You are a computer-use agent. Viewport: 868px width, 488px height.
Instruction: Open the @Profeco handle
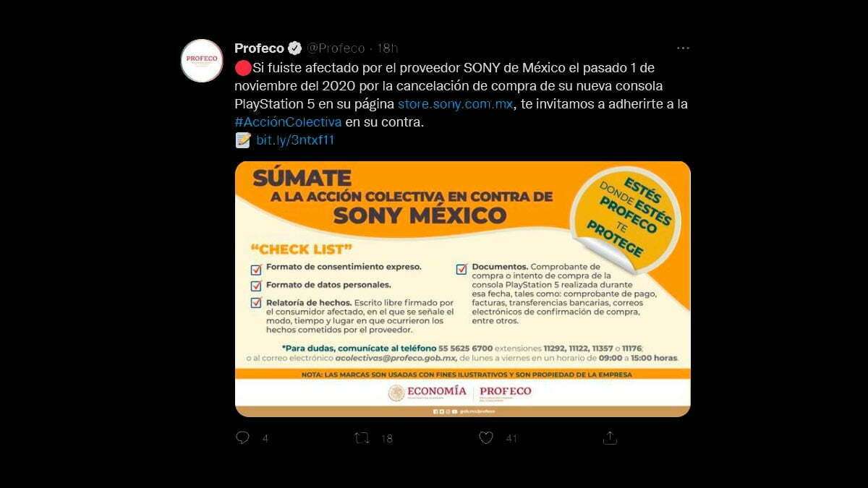(x=336, y=48)
